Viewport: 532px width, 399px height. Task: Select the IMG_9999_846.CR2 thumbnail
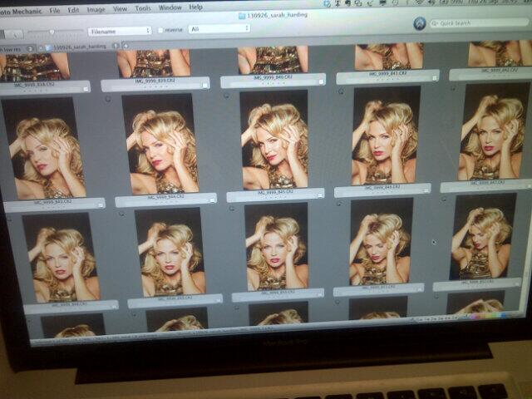click(x=385, y=135)
